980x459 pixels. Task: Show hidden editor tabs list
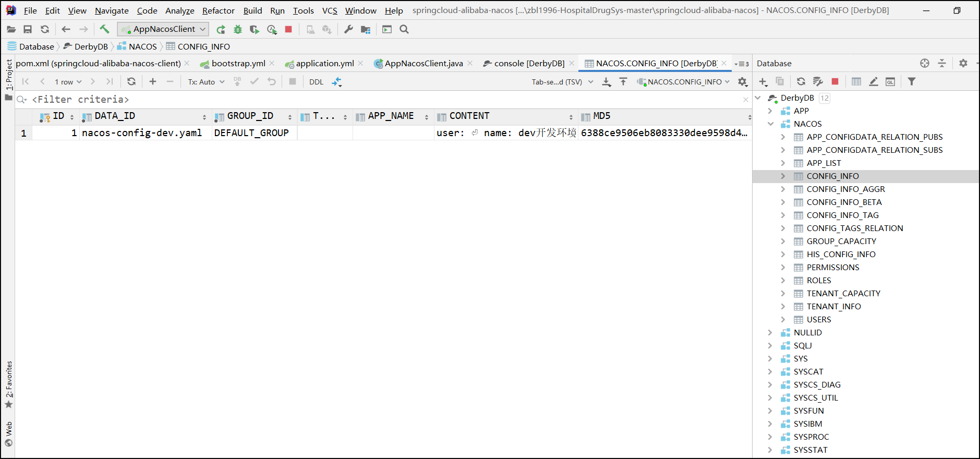742,64
